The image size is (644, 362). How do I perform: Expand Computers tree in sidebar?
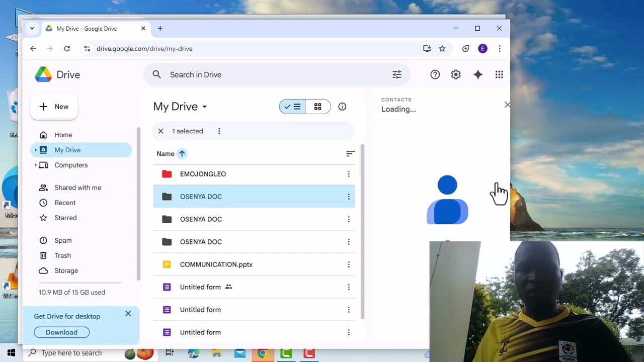[x=36, y=165]
